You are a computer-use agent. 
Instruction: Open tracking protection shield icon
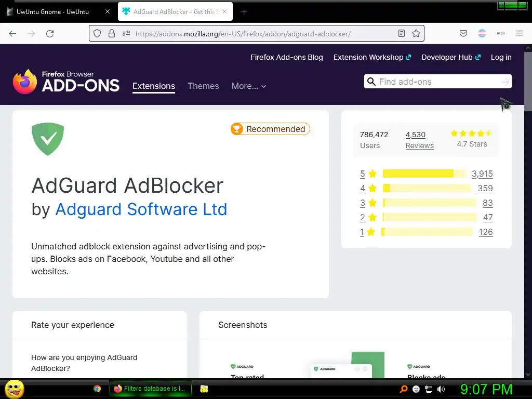97,33
